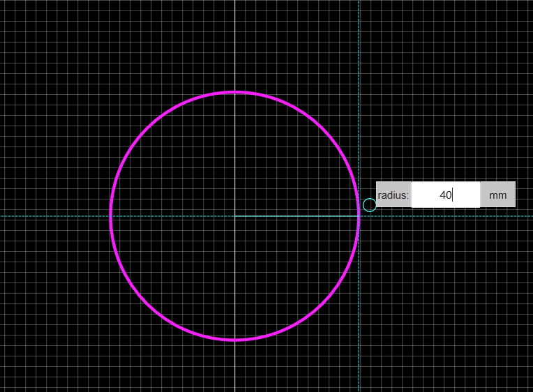
Task: Select the leftmost point of magenta circle
Action: coord(111,216)
